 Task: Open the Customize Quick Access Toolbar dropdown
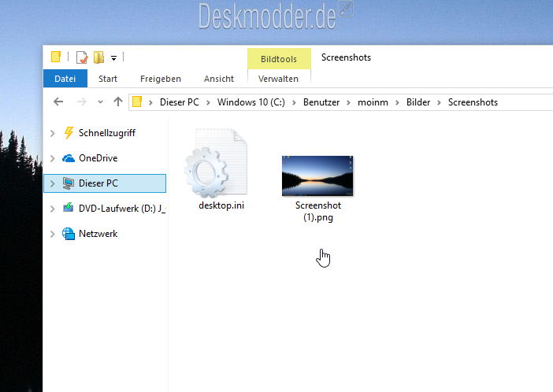[x=113, y=58]
